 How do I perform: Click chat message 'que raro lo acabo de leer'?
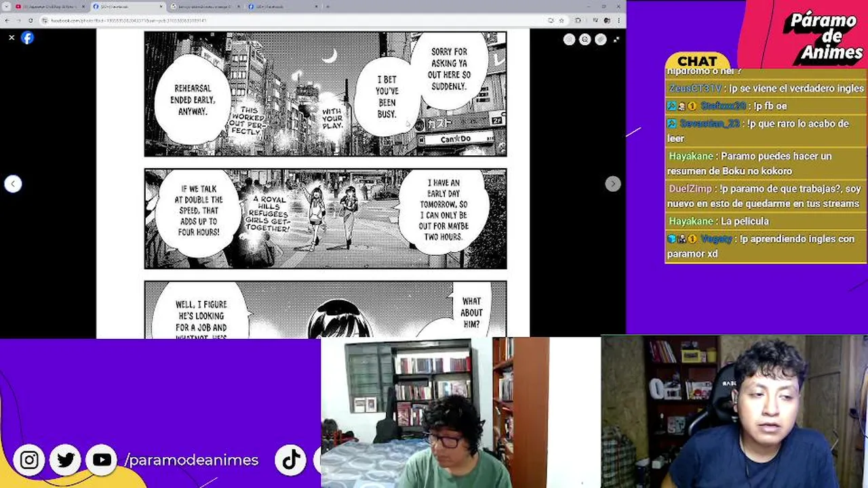766,131
